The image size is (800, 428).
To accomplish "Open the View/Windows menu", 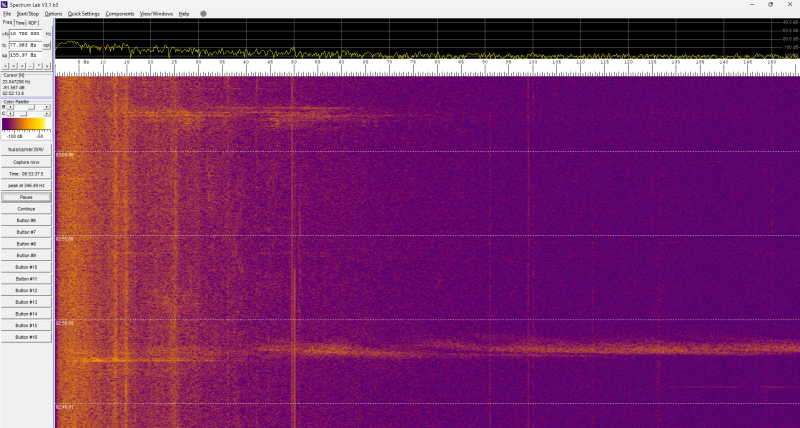I will (157, 14).
